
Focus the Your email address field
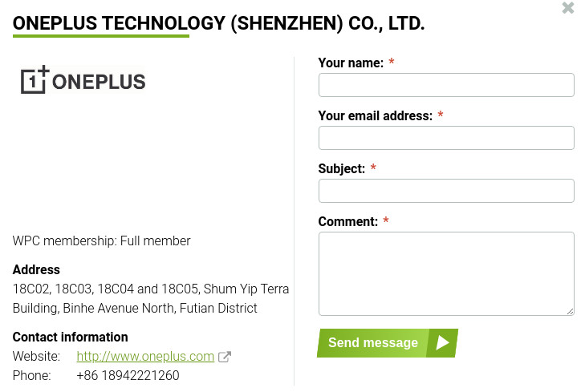click(446, 138)
